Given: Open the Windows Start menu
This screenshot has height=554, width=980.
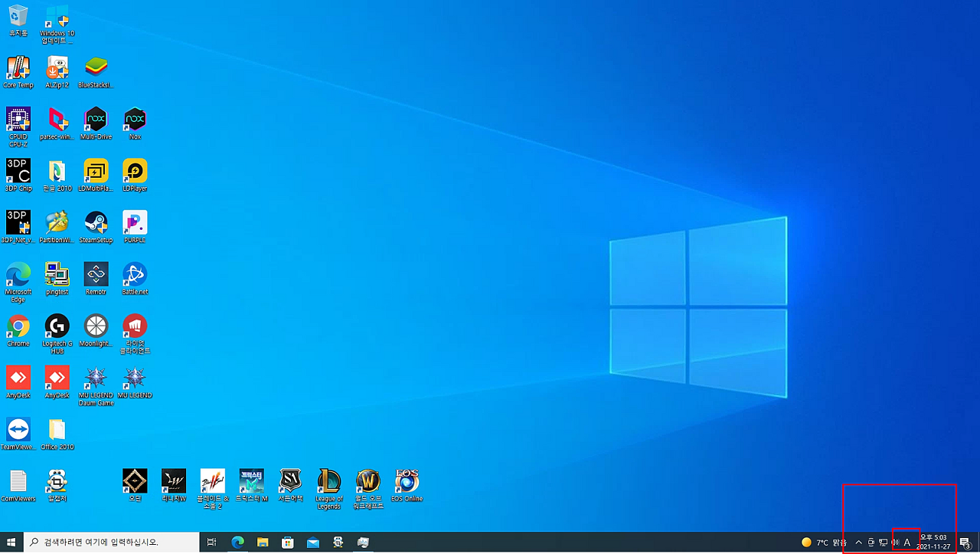Looking at the screenshot, I should (x=11, y=543).
